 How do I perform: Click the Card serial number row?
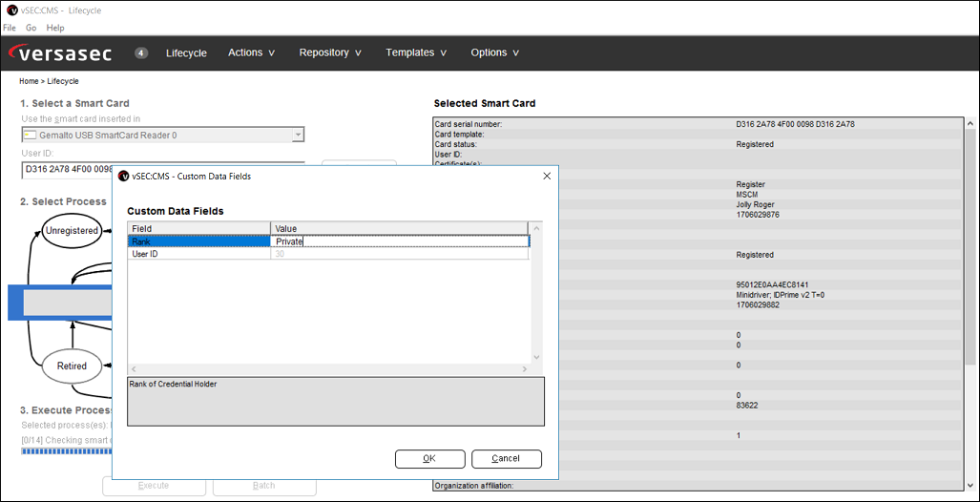(x=697, y=124)
